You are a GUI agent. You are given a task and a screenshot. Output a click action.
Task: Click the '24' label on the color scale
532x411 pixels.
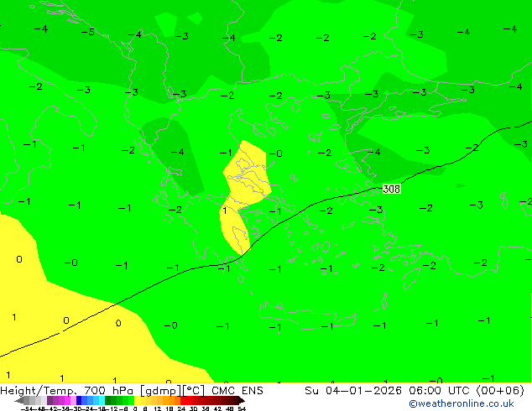pos(181,409)
